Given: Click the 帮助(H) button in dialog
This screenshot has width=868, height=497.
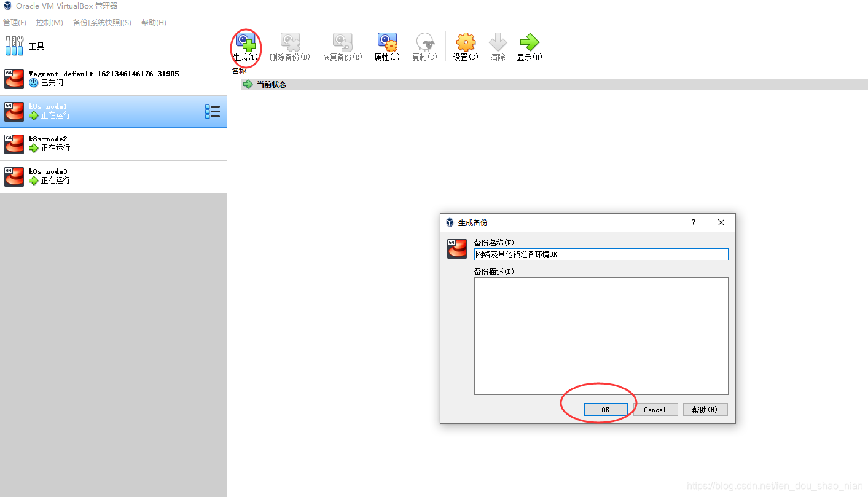Looking at the screenshot, I should (705, 410).
